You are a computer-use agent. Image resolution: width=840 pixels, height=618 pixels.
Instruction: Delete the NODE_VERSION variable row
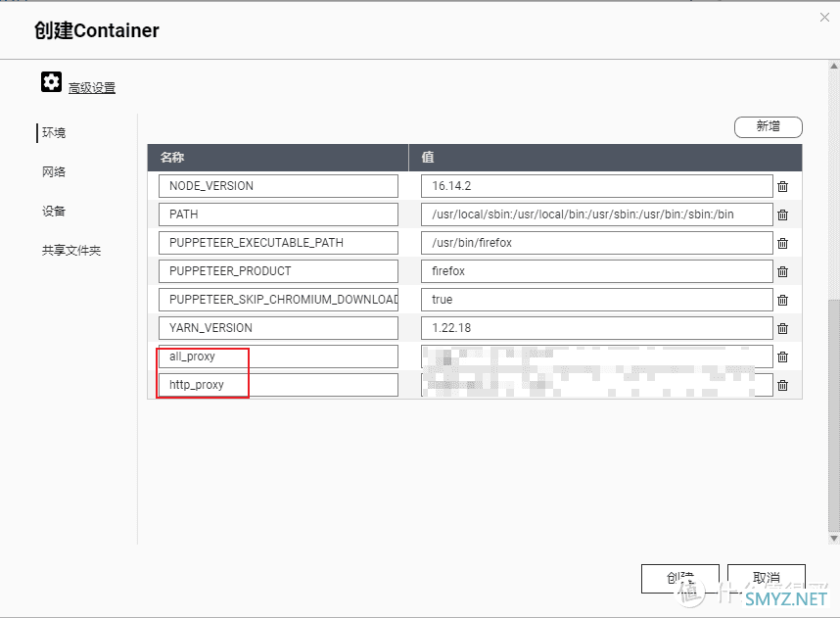pyautogui.click(x=782, y=187)
